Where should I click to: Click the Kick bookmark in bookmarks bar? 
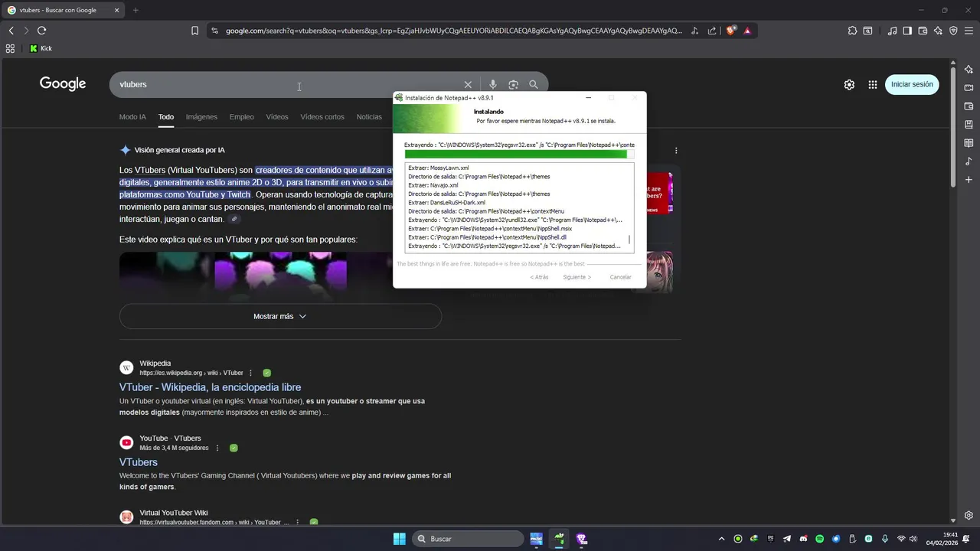(41, 48)
